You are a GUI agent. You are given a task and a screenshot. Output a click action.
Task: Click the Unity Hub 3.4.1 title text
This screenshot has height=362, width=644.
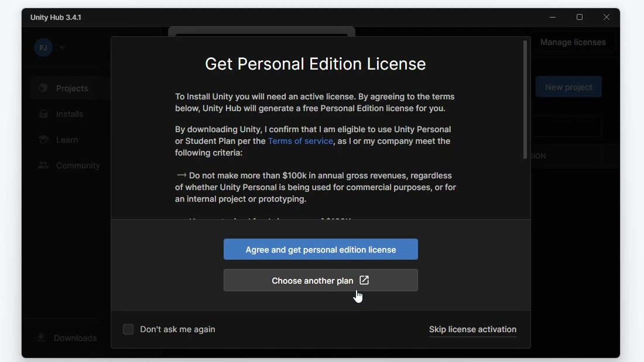(56, 18)
